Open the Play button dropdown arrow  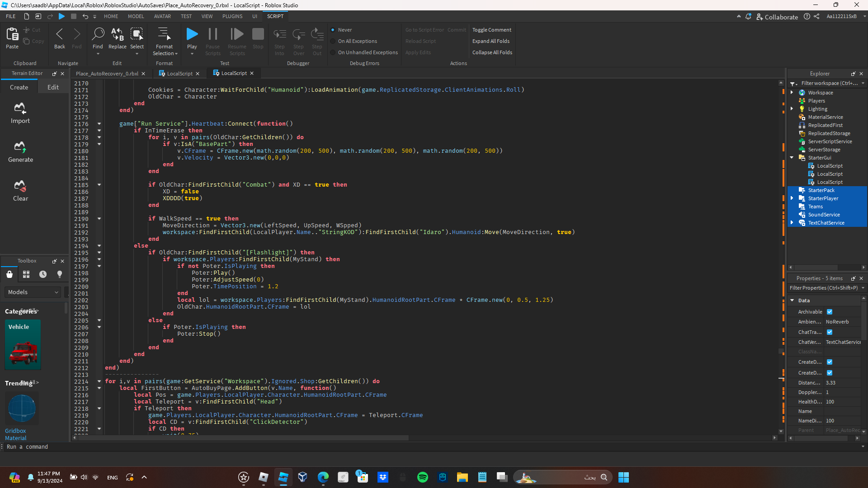(x=192, y=54)
